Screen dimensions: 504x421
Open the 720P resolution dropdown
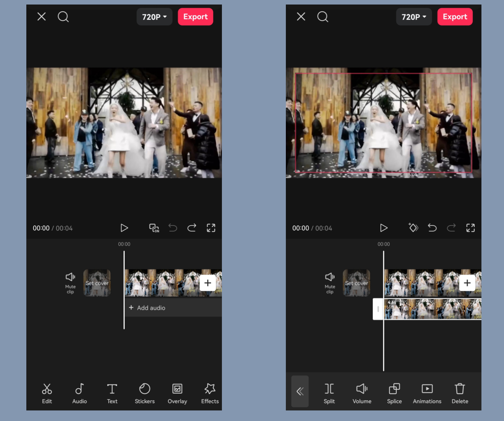[x=154, y=17]
